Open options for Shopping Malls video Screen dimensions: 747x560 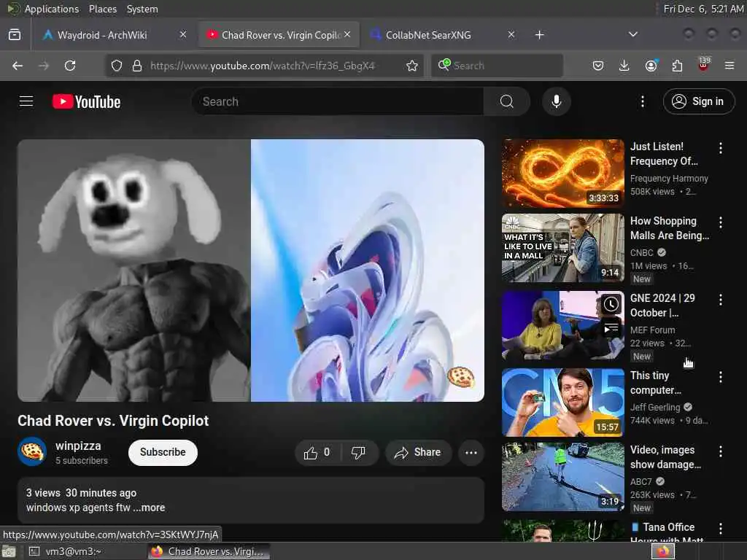point(720,222)
